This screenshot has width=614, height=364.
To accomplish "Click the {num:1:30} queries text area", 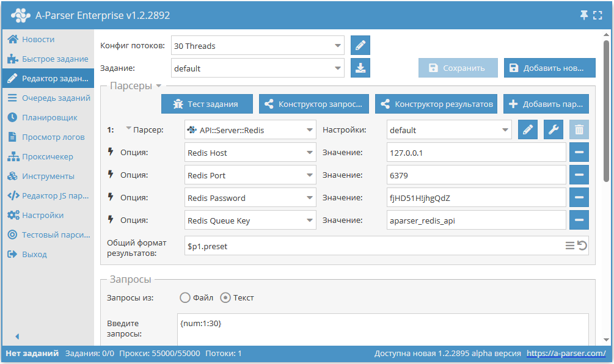I will (383, 329).
